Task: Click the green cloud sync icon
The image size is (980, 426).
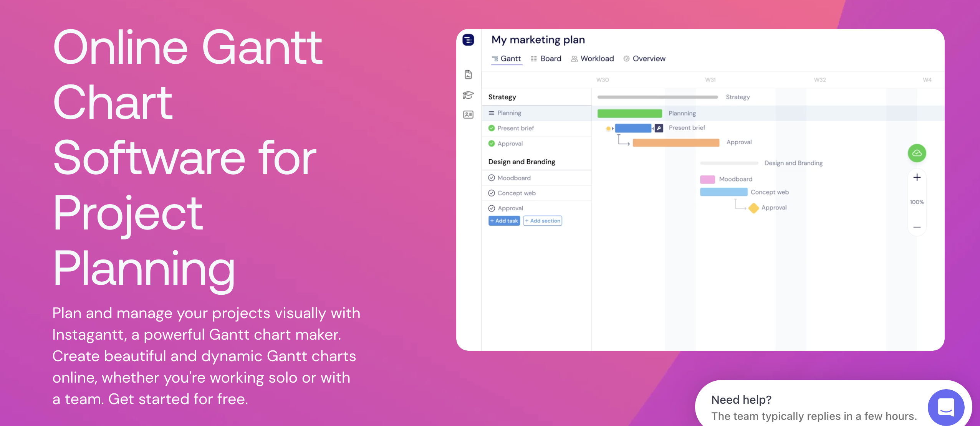Action: click(x=917, y=153)
